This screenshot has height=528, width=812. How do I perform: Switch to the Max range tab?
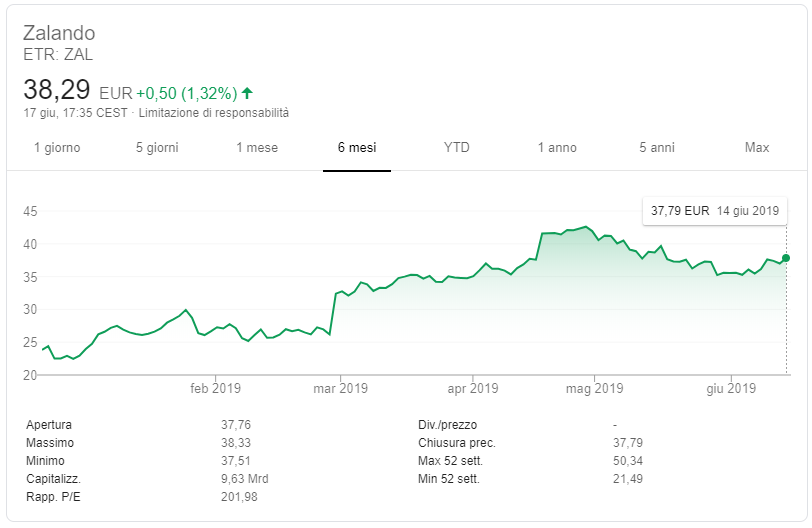757,148
